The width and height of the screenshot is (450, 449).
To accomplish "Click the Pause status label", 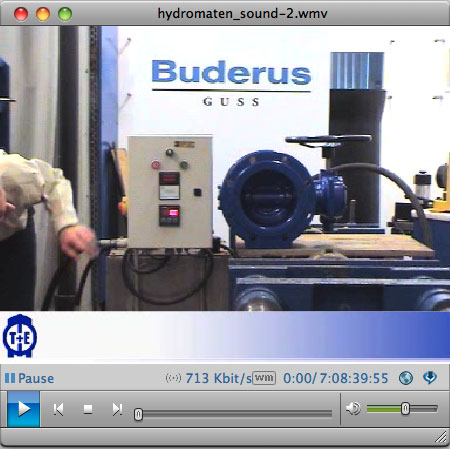I will (29, 378).
